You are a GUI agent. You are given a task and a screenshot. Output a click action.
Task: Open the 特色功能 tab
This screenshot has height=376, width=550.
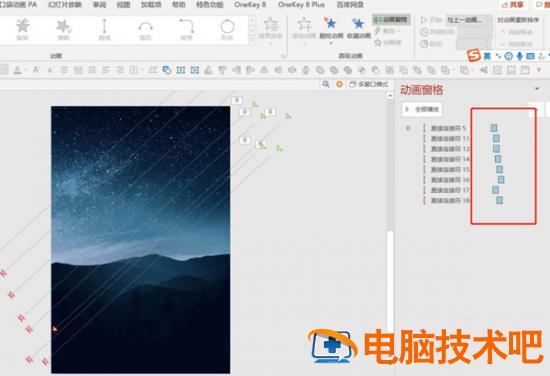click(x=210, y=5)
